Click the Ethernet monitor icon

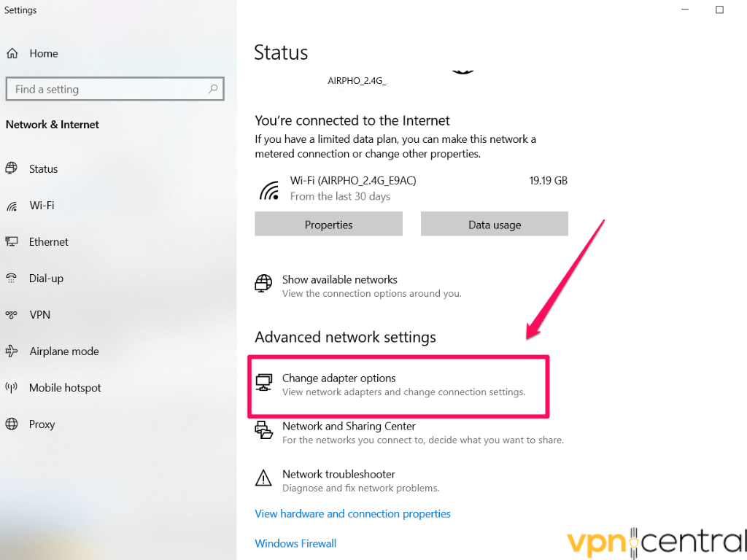click(x=12, y=241)
